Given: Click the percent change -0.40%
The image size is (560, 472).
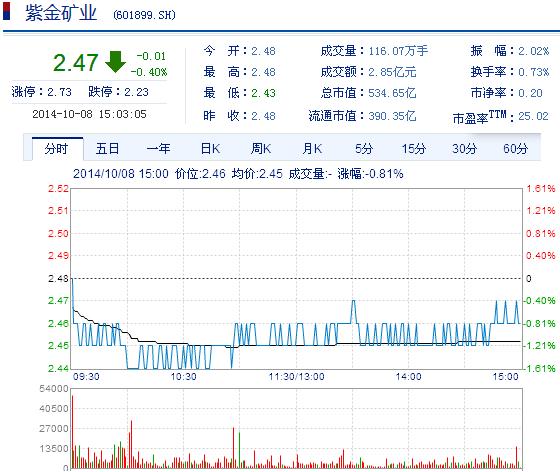Looking at the screenshot, I should tap(149, 72).
